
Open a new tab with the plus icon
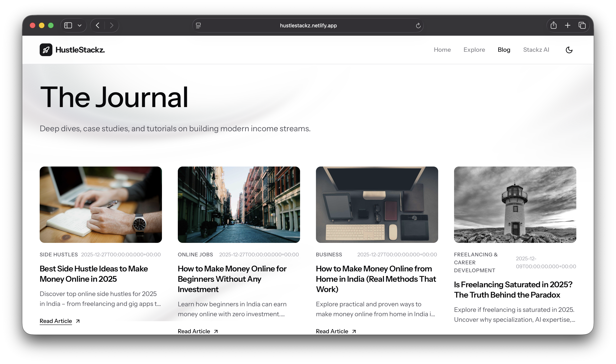(568, 26)
